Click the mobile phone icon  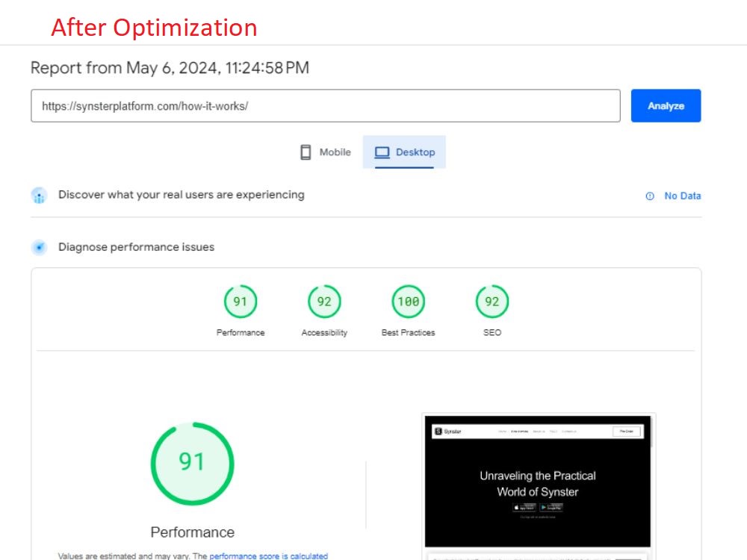pos(306,152)
